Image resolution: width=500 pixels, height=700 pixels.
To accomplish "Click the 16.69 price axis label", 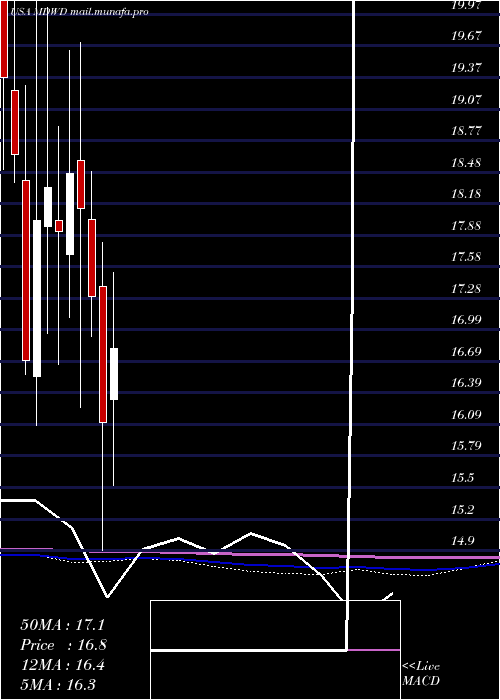I will pos(466,351).
